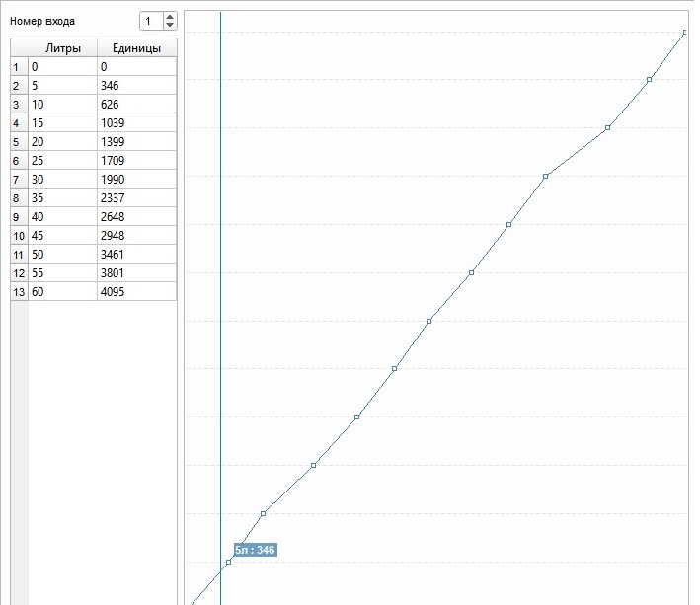This screenshot has width=700, height=605.
Task: Click row header number 13
Action: pos(19,291)
